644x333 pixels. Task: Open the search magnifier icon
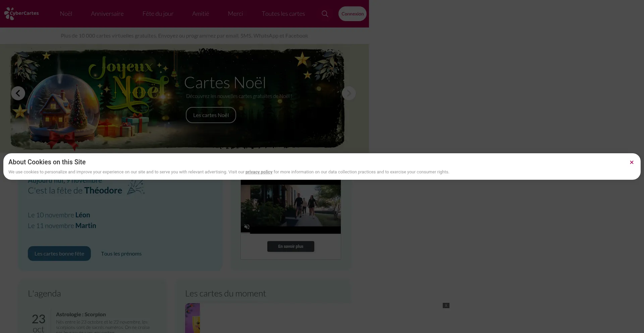coord(325,14)
